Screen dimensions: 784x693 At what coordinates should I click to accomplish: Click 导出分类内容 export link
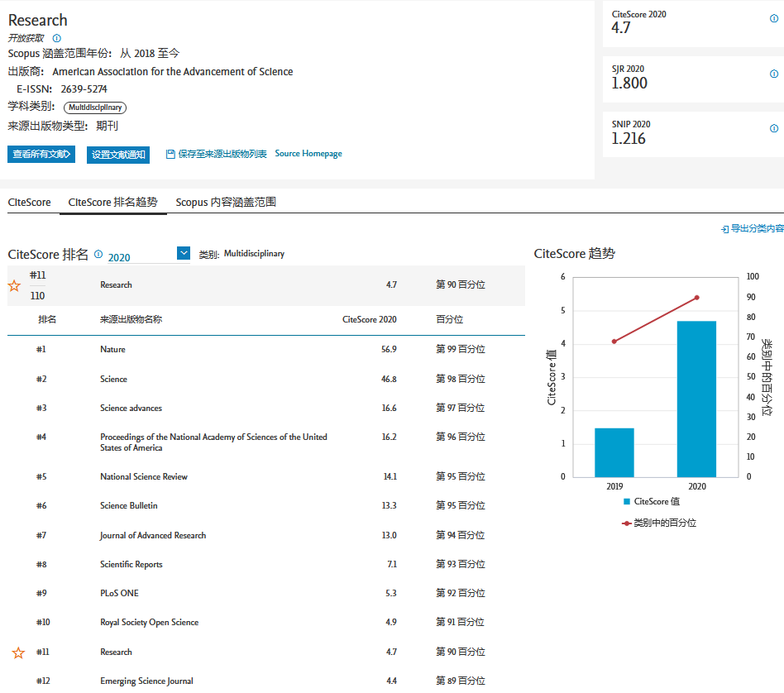tap(757, 228)
